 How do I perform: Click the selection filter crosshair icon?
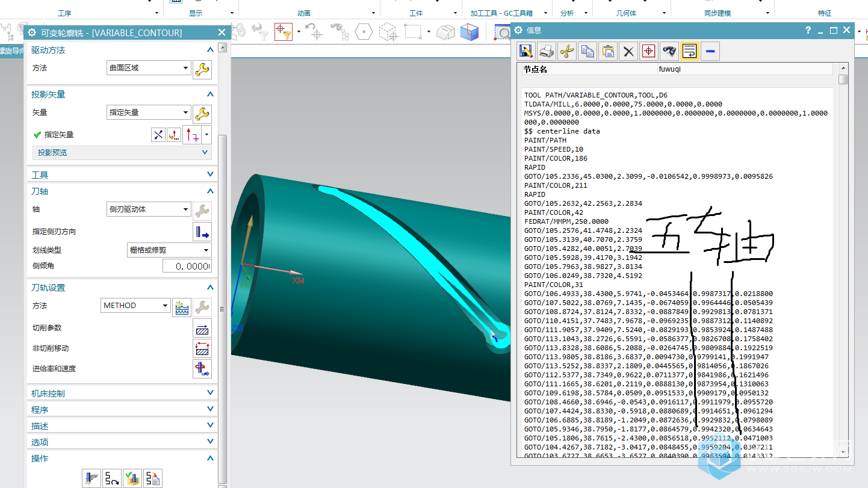coord(284,32)
